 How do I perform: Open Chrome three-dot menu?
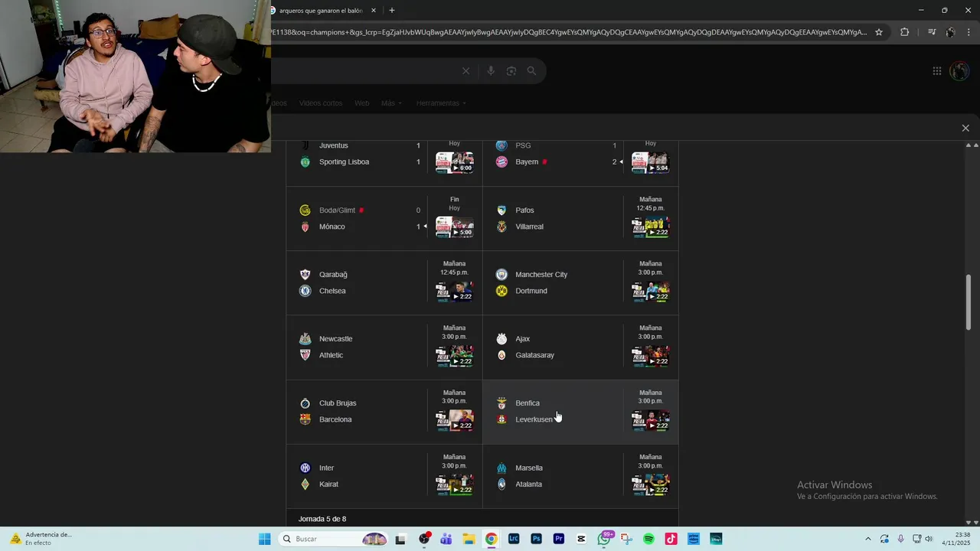969,32
